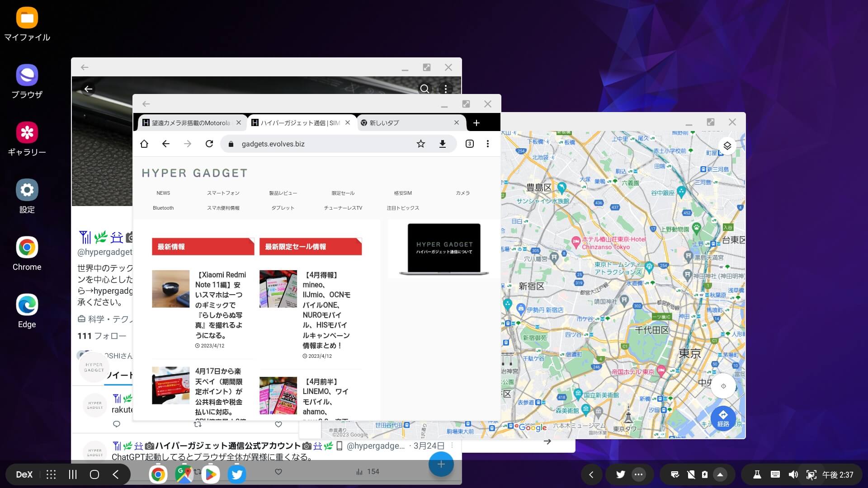Click the taskbar back chevron beside home
The height and width of the screenshot is (488, 868).
(x=116, y=474)
